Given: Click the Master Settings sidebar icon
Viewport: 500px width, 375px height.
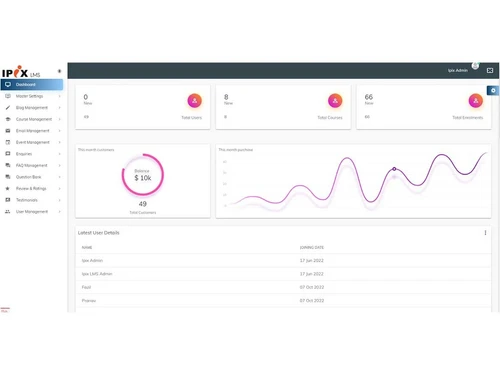Looking at the screenshot, I should 8,96.
